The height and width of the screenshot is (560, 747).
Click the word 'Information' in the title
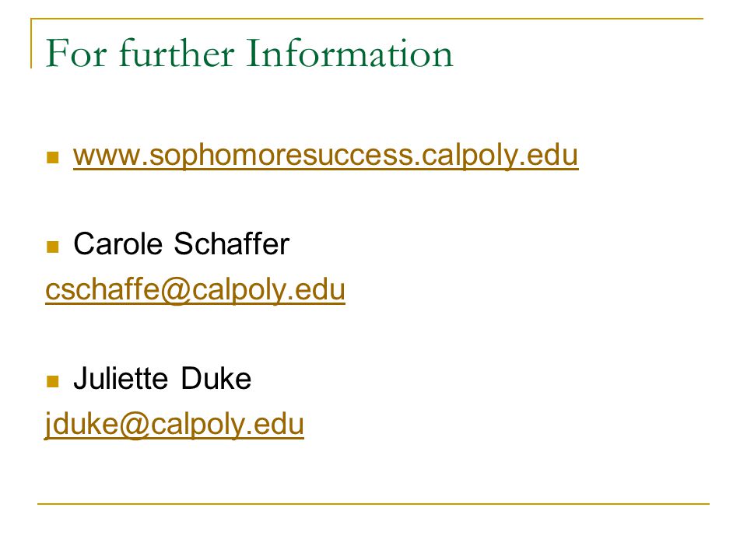pos(349,54)
